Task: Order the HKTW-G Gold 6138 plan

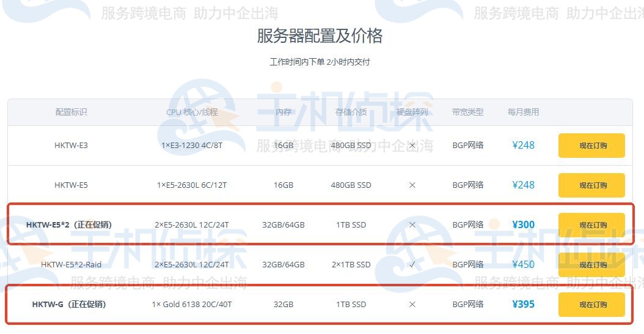Action: pos(591,305)
